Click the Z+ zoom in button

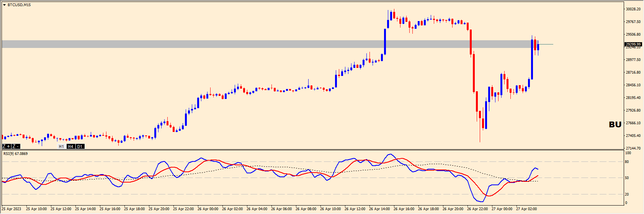tap(7, 147)
